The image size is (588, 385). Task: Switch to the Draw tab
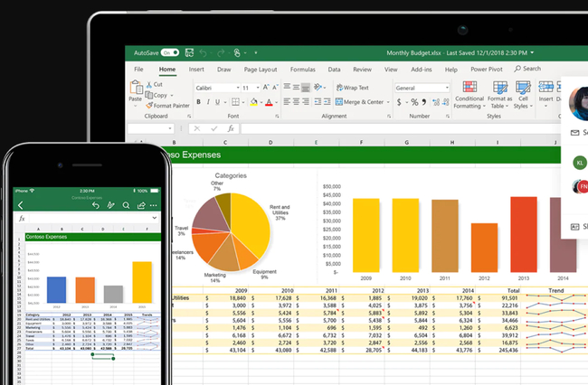coord(223,70)
